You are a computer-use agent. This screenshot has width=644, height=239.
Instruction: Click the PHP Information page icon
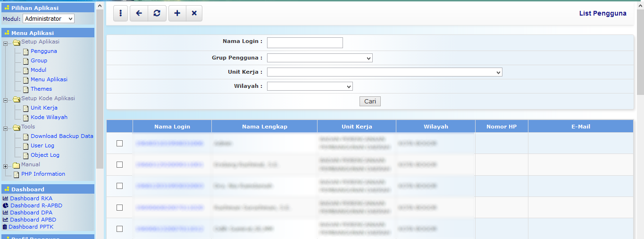17,174
